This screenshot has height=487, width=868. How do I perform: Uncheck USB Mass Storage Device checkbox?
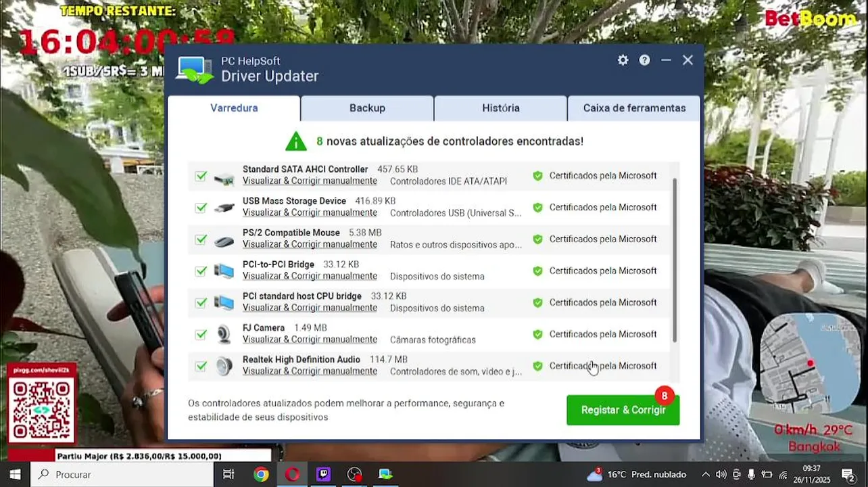(201, 208)
